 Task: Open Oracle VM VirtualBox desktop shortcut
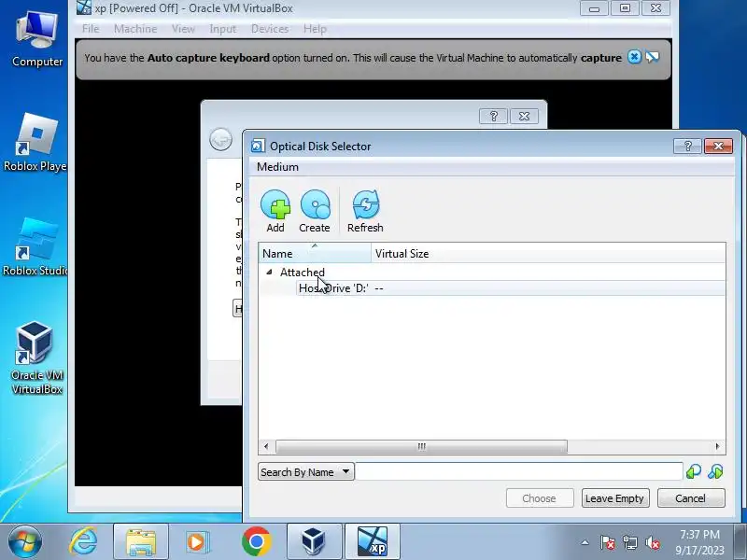(36, 358)
